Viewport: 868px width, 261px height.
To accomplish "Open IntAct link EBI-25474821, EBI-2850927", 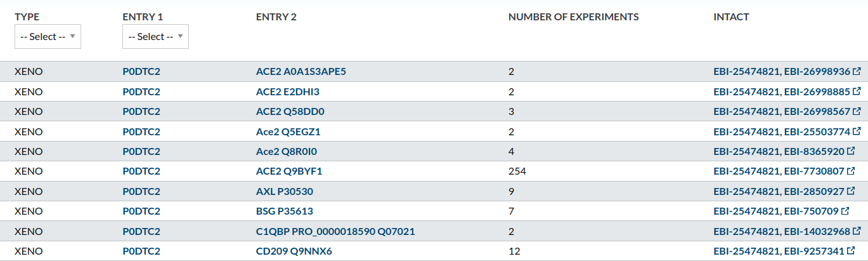I will (x=779, y=191).
